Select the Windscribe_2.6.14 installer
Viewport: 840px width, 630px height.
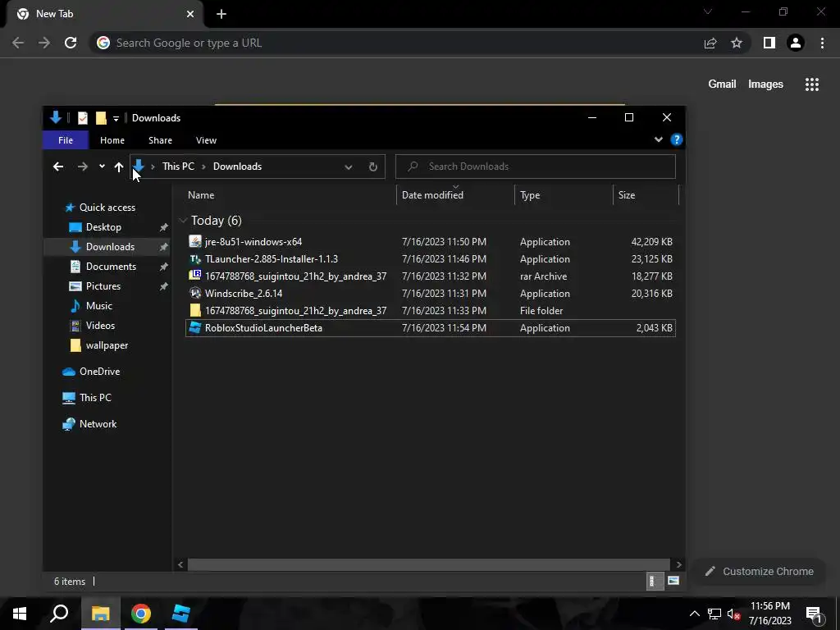(x=430, y=293)
